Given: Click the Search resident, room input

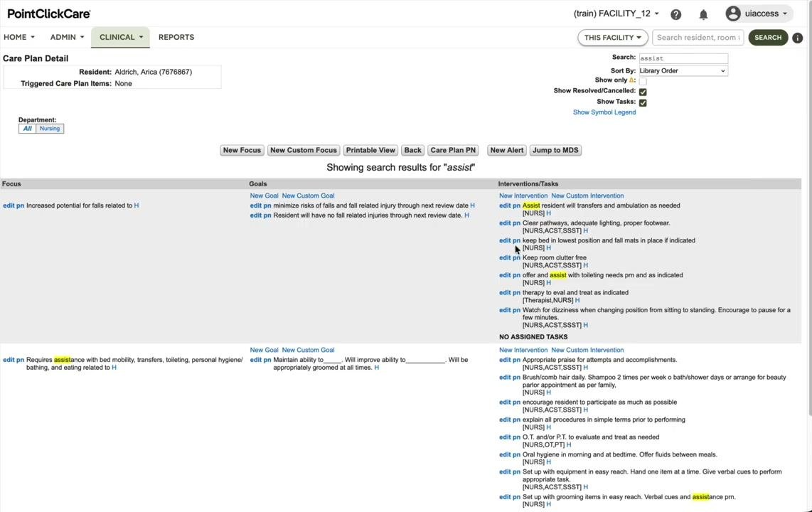Looking at the screenshot, I should click(x=698, y=37).
